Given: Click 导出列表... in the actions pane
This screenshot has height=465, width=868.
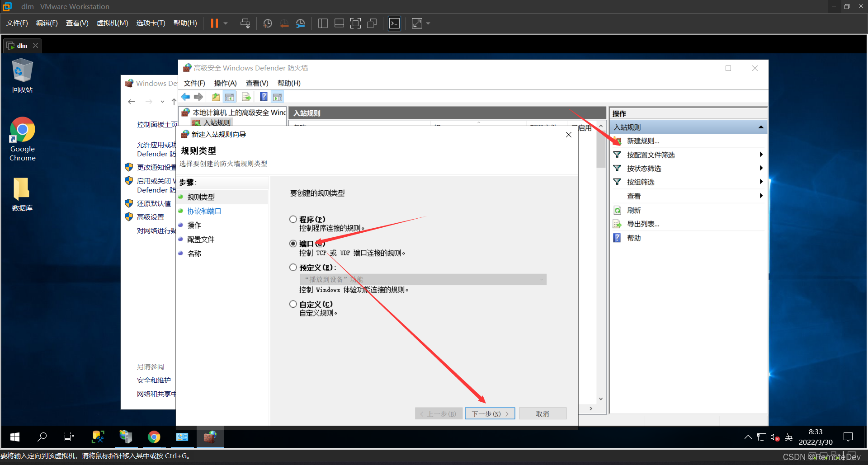Looking at the screenshot, I should pyautogui.click(x=643, y=224).
